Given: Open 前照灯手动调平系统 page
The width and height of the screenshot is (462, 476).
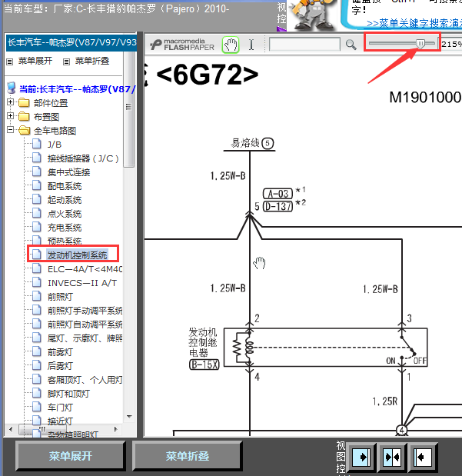Looking at the screenshot, I should (x=85, y=311).
